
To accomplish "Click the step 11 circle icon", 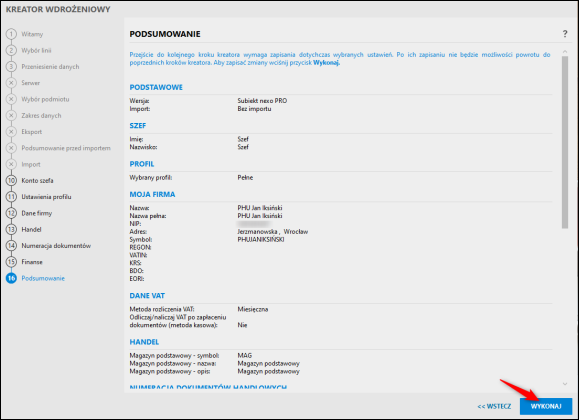I will click(x=11, y=197).
